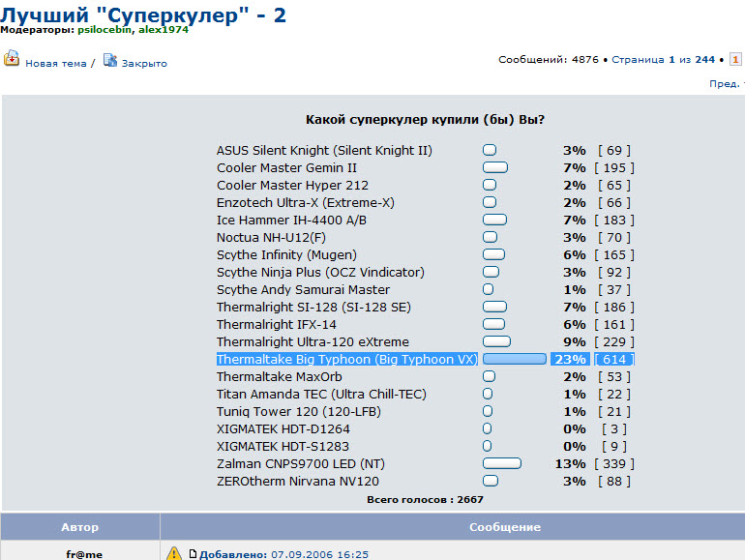Click the 9% percentage value
Viewport: 745px width, 560px height.
point(575,342)
